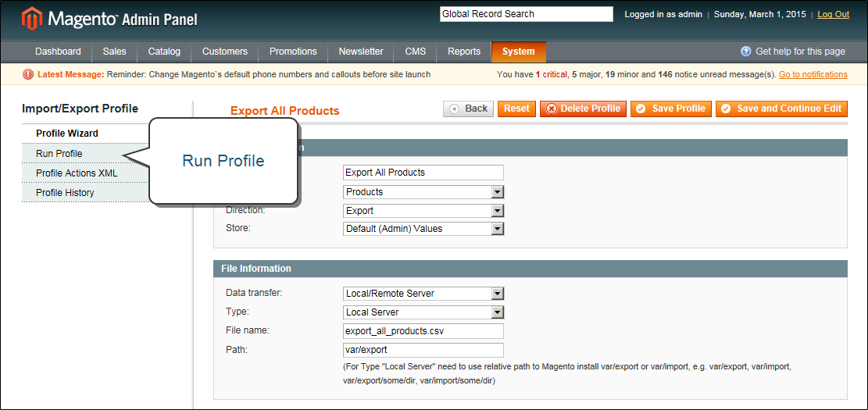Click the Global Record Search field
The height and width of the screenshot is (410, 868).
point(527,14)
